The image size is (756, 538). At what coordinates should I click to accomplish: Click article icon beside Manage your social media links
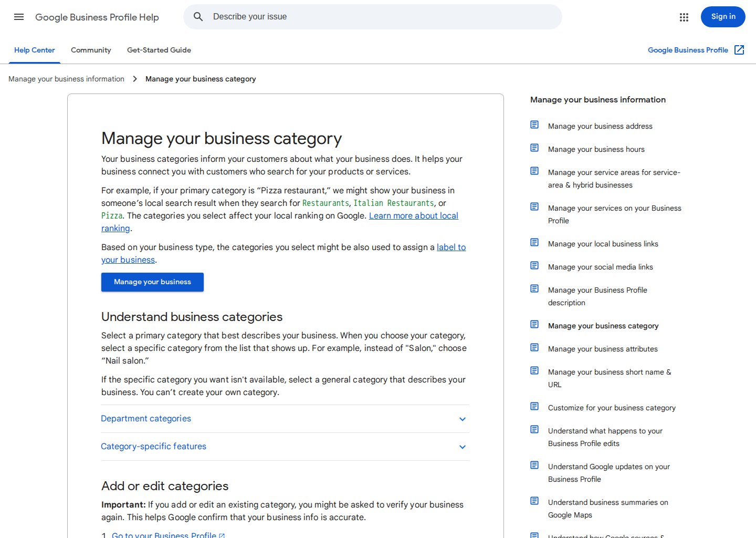click(534, 266)
